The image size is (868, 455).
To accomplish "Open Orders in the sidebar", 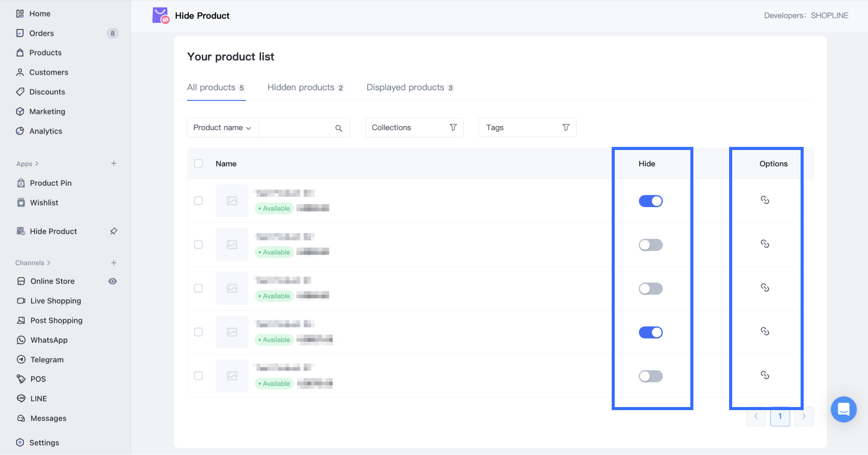I will tap(41, 33).
